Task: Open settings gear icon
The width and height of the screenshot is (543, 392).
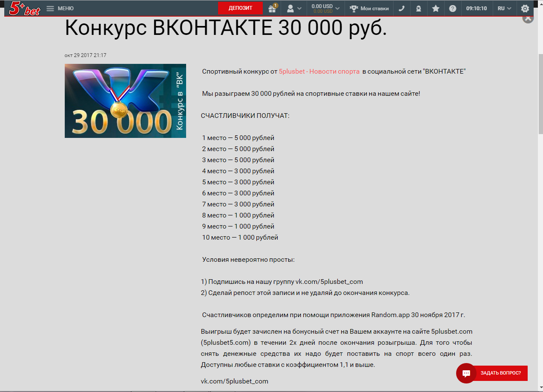Action: point(525,8)
